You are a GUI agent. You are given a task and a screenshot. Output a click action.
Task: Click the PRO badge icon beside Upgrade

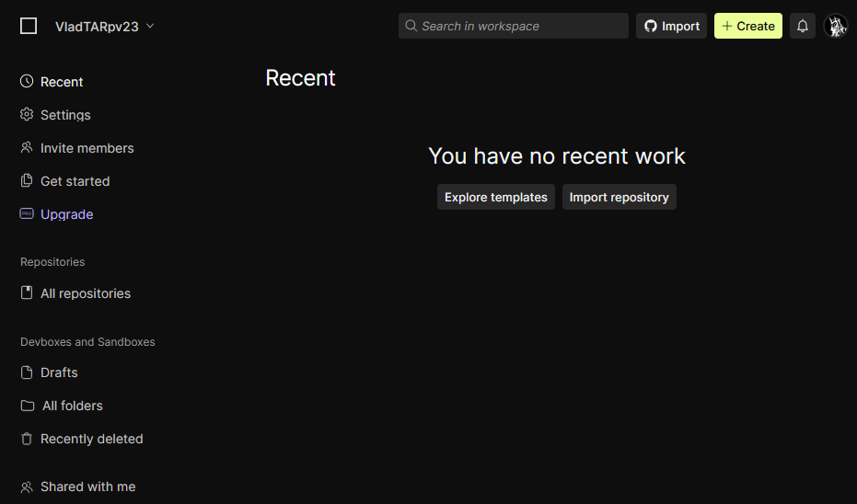tap(27, 214)
